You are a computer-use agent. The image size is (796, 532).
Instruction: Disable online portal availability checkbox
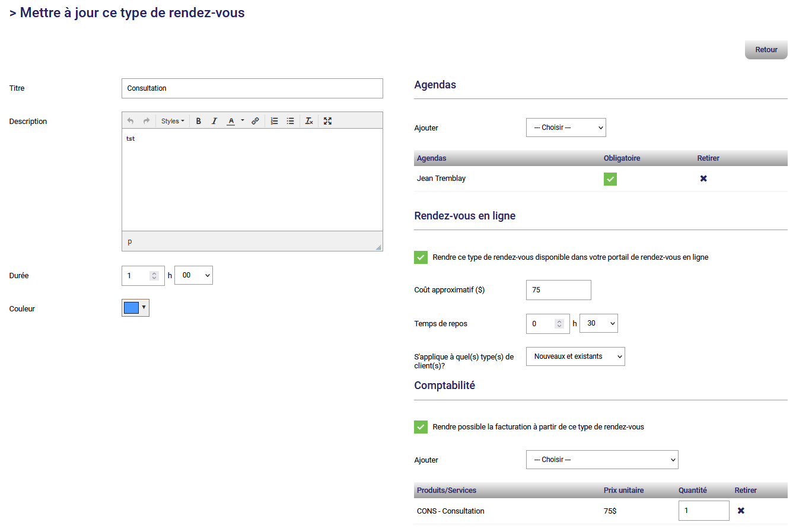pos(421,257)
